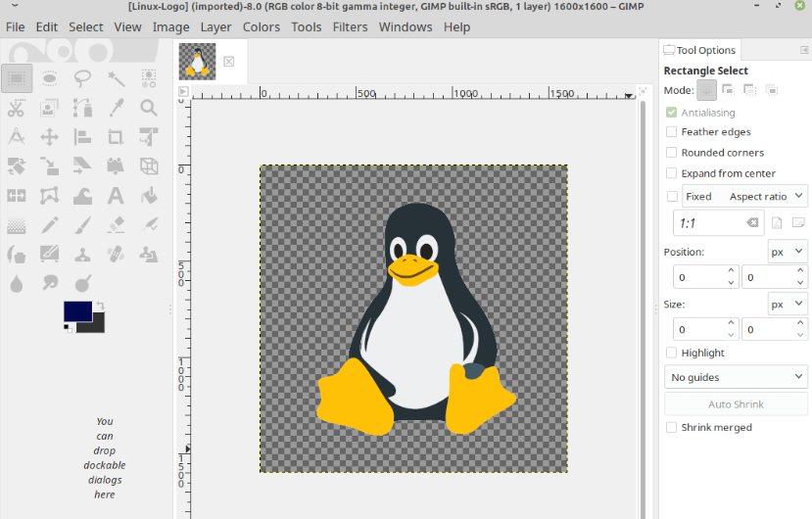Choose the Free Select lasso tool
The image size is (812, 519).
(83, 78)
